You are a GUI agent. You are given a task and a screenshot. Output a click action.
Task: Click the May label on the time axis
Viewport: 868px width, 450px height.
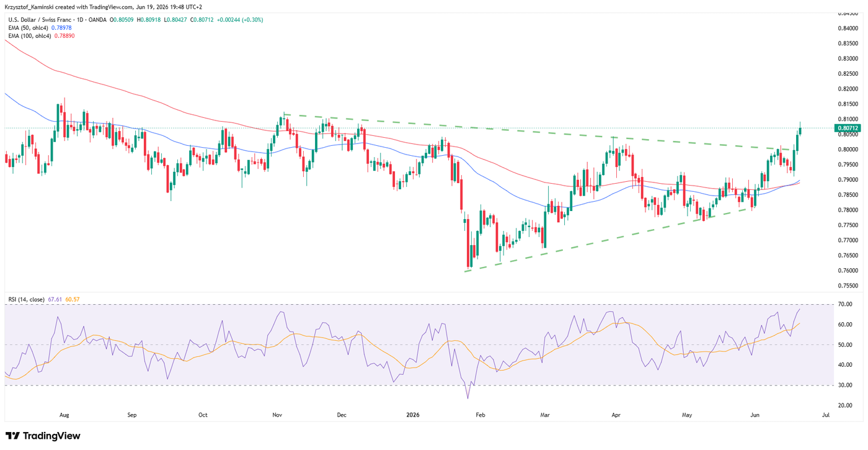[686, 414]
